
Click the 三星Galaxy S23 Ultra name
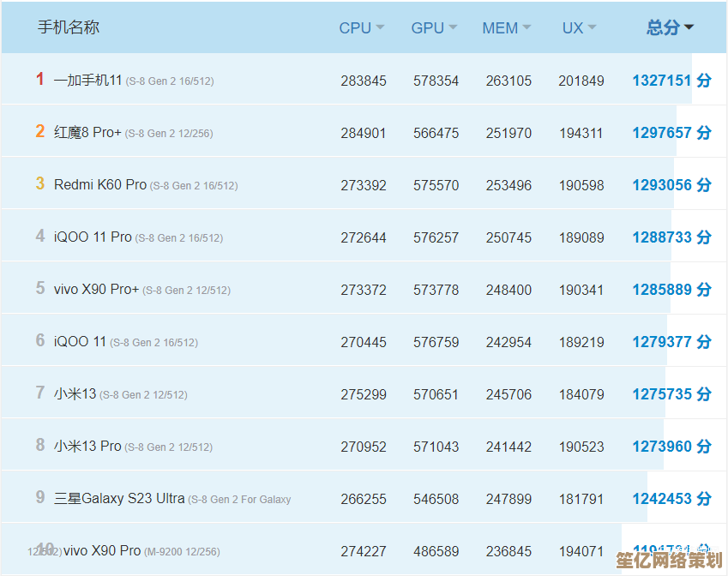tap(119, 499)
